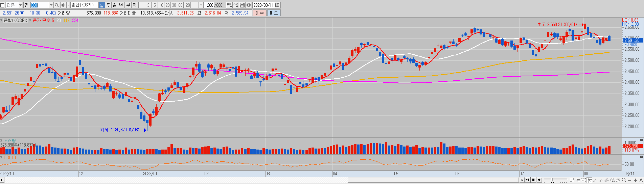Select the 3 interval button

pos(148,5)
